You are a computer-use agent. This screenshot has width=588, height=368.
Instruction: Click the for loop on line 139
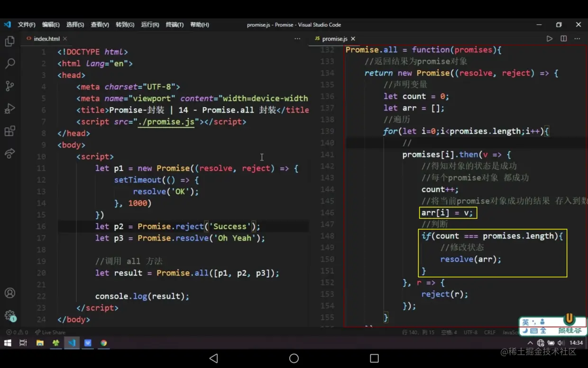[466, 131]
